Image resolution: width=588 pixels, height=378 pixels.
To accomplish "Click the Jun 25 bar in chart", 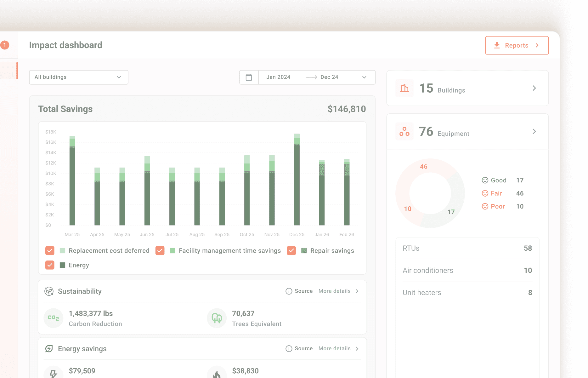I will (x=147, y=191).
